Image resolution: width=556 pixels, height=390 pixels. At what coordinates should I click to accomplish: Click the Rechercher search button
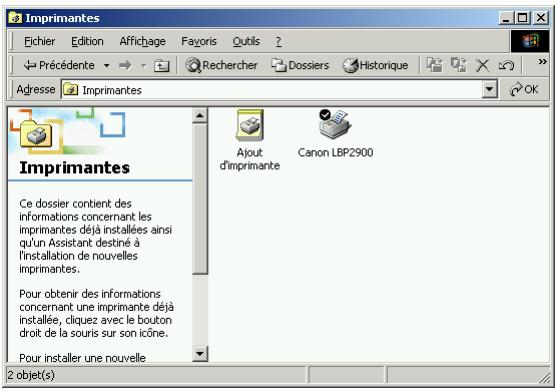221,65
